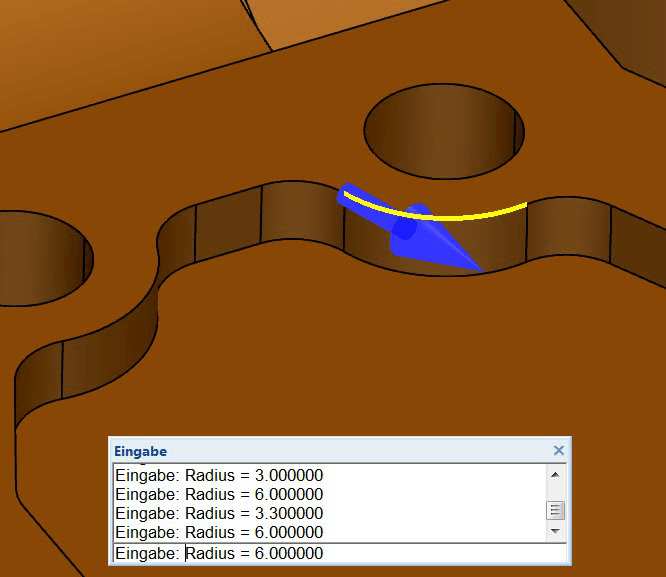Click the Eingabe list scrollbar thumb
The width and height of the screenshot is (666, 577).
pyautogui.click(x=555, y=510)
